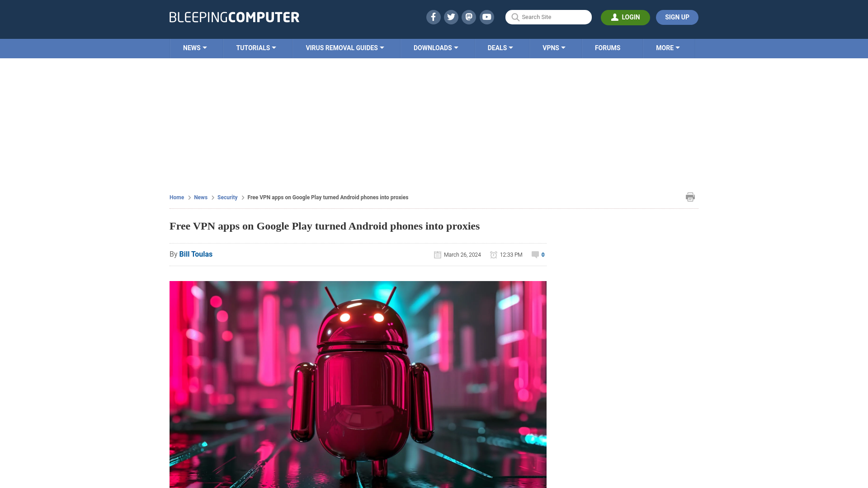
Task: Expand the TUTORIALS dropdown menu
Action: tap(256, 47)
